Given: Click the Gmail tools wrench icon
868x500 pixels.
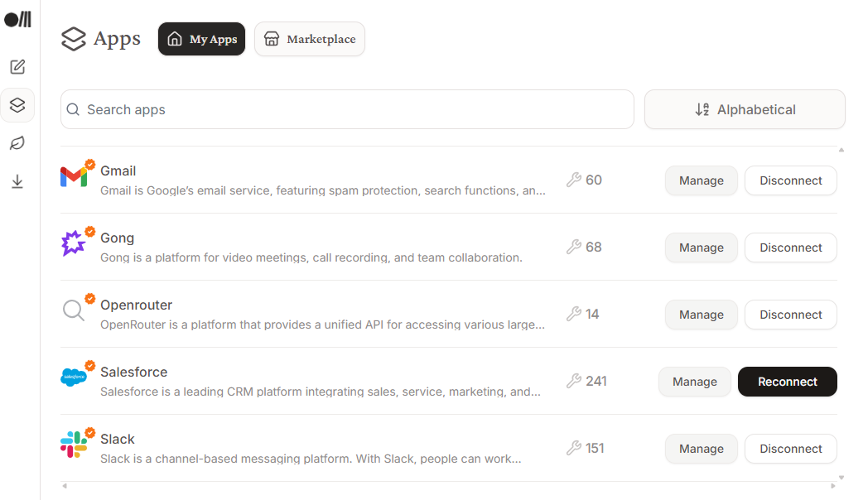Looking at the screenshot, I should point(574,180).
